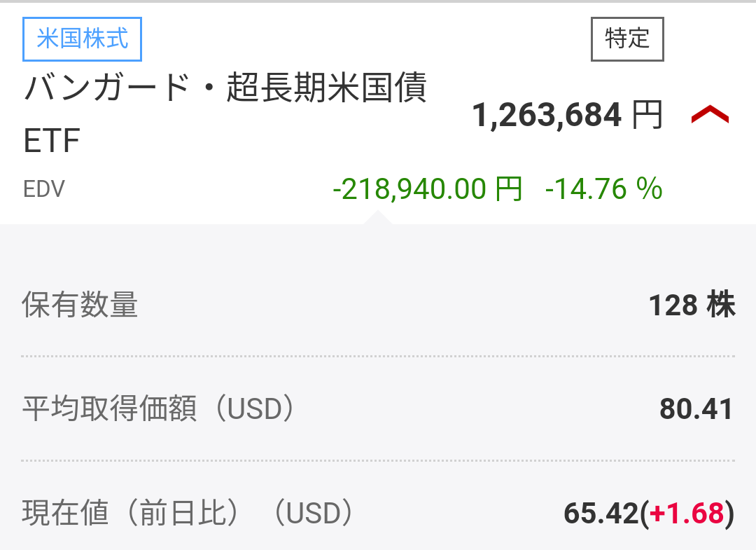
Task: Click the 特定 account type badge
Action: [x=627, y=39]
